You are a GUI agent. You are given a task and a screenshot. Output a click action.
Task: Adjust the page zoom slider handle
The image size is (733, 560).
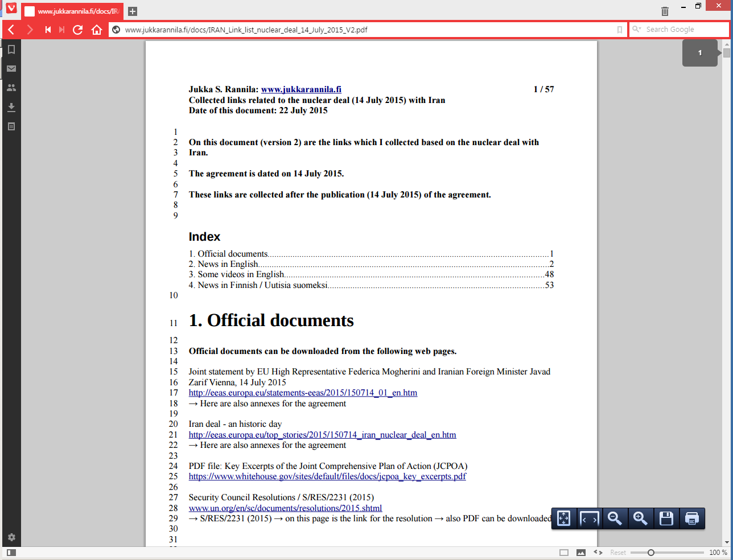point(651,553)
